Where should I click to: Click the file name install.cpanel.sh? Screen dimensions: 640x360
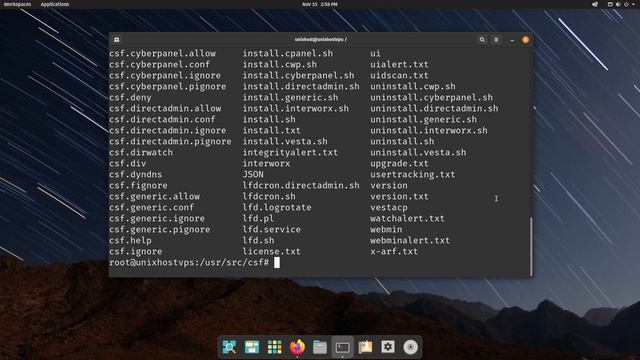(x=288, y=53)
